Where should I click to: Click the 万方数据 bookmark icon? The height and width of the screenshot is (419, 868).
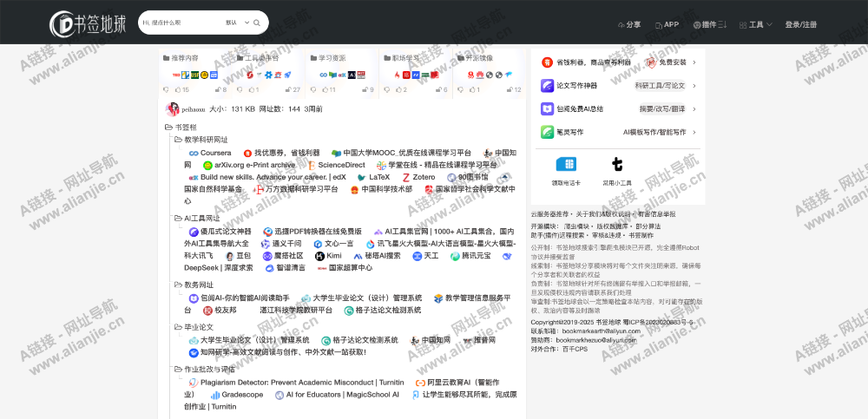click(259, 189)
